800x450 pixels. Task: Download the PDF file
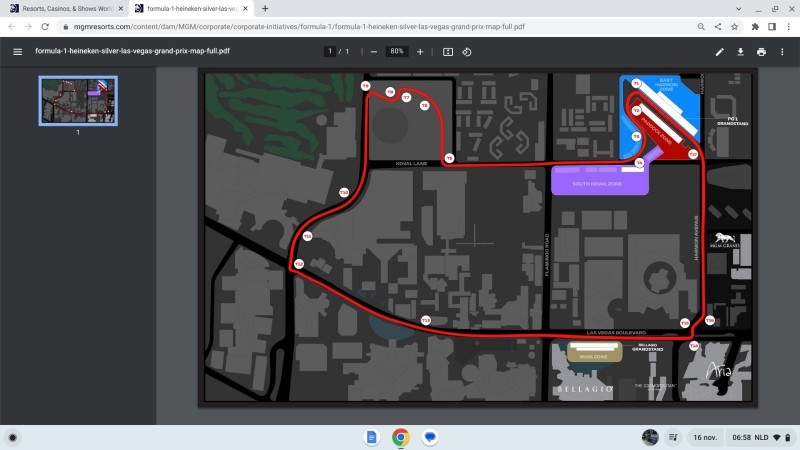pyautogui.click(x=741, y=51)
